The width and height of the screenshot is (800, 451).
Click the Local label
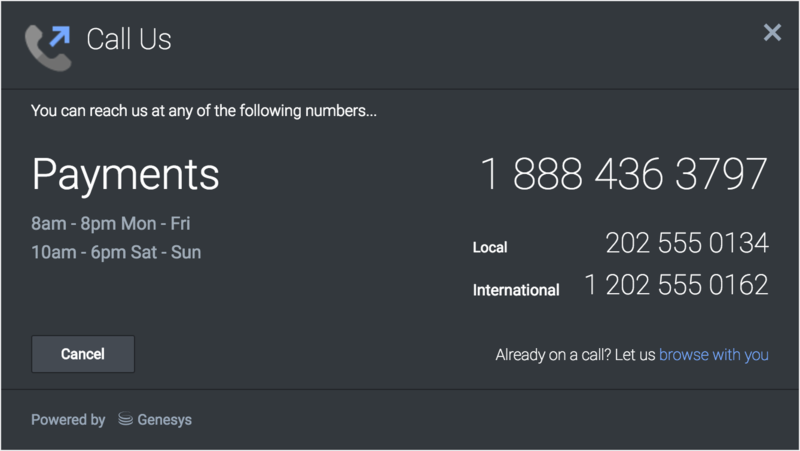coord(490,247)
